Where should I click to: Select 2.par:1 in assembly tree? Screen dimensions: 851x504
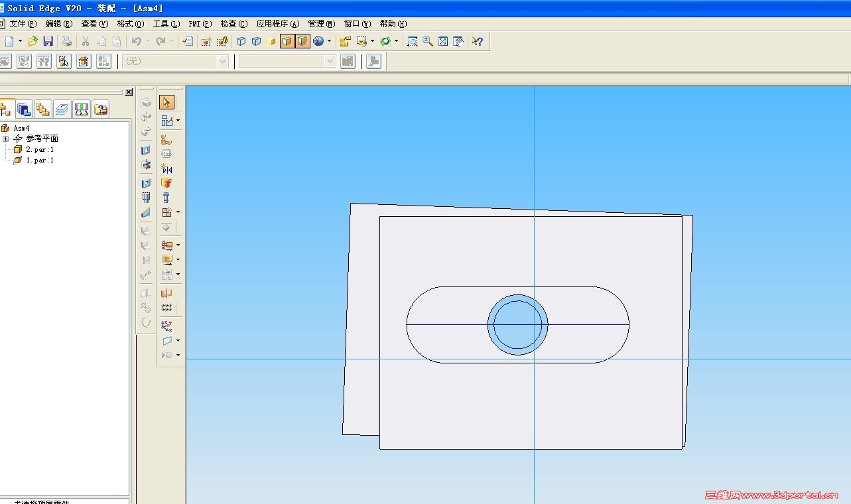click(x=39, y=149)
